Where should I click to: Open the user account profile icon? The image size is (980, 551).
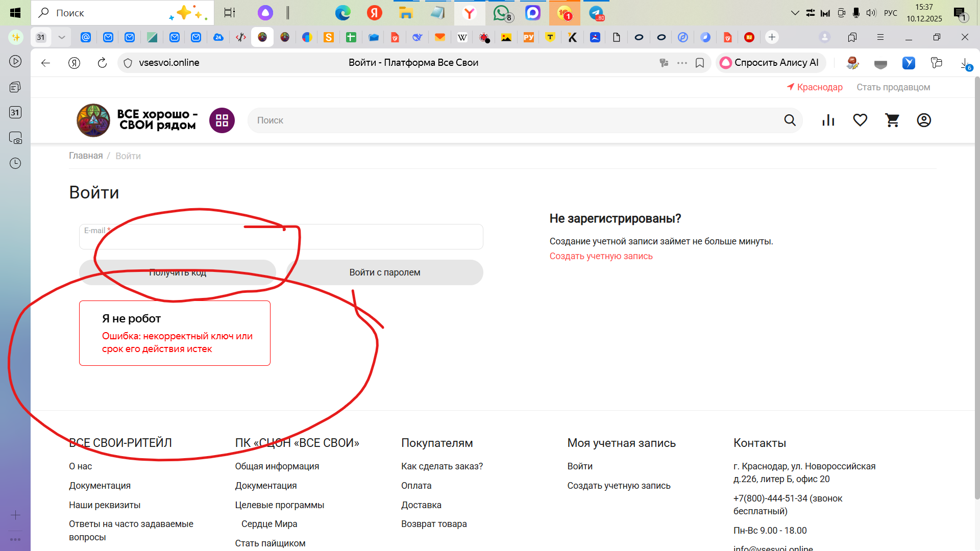click(x=923, y=120)
